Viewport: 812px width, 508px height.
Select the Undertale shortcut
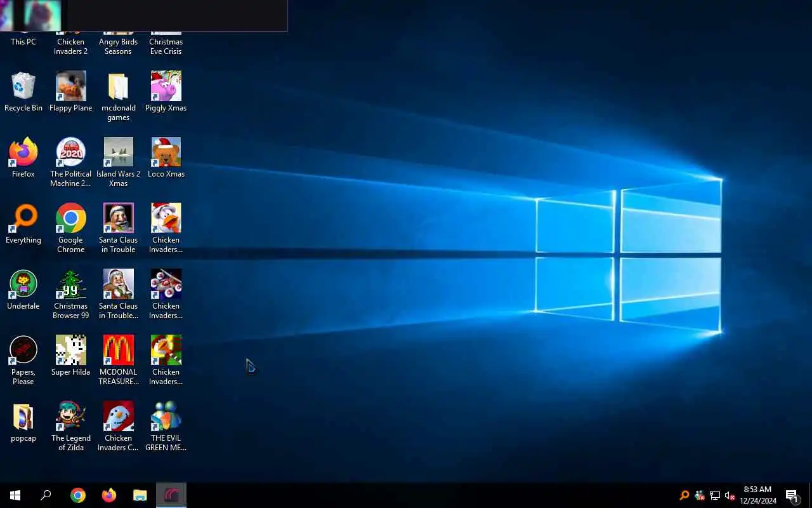pyautogui.click(x=23, y=290)
